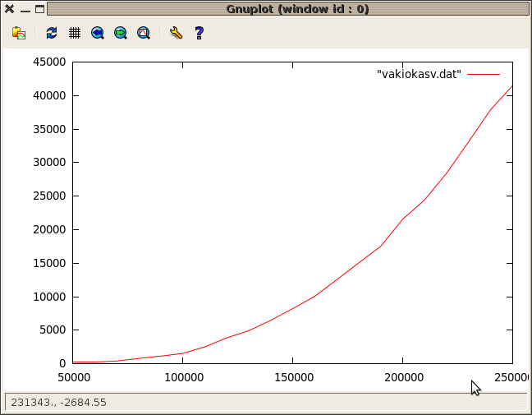532x415 pixels.
Task: Apply the next zoom settings
Action: tap(121, 33)
